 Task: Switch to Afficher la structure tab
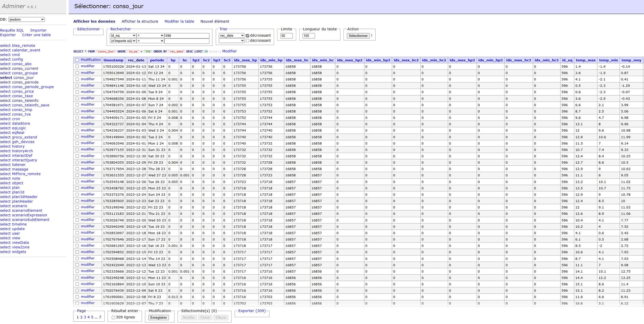(140, 21)
